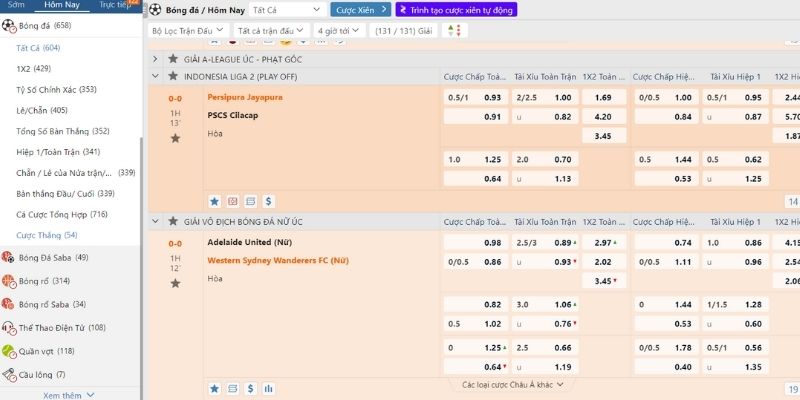The height and width of the screenshot is (400, 800).
Task: Click the dollar icon under Persipura match
Action: coord(268,202)
